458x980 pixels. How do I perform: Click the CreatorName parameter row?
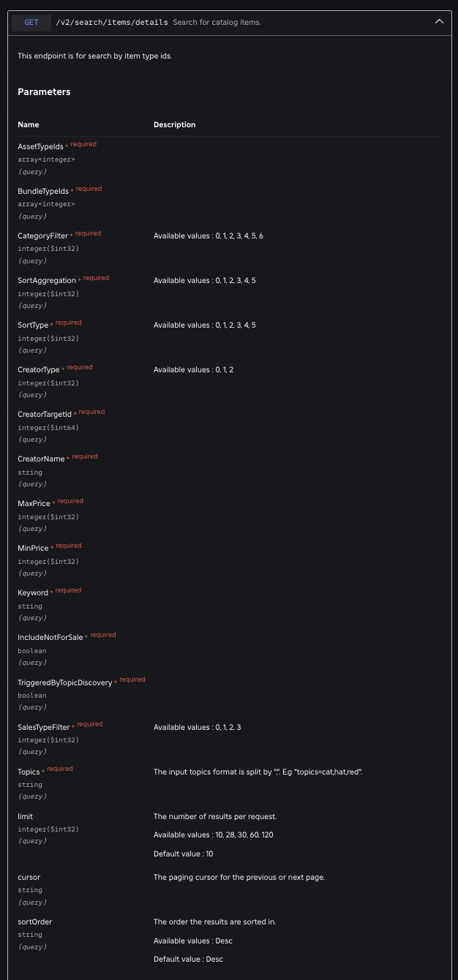tap(40, 457)
